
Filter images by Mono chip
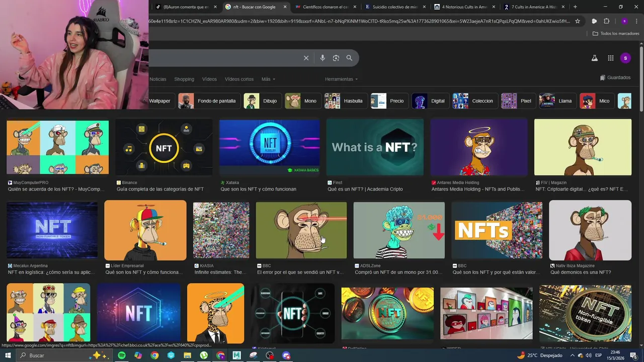[302, 101]
